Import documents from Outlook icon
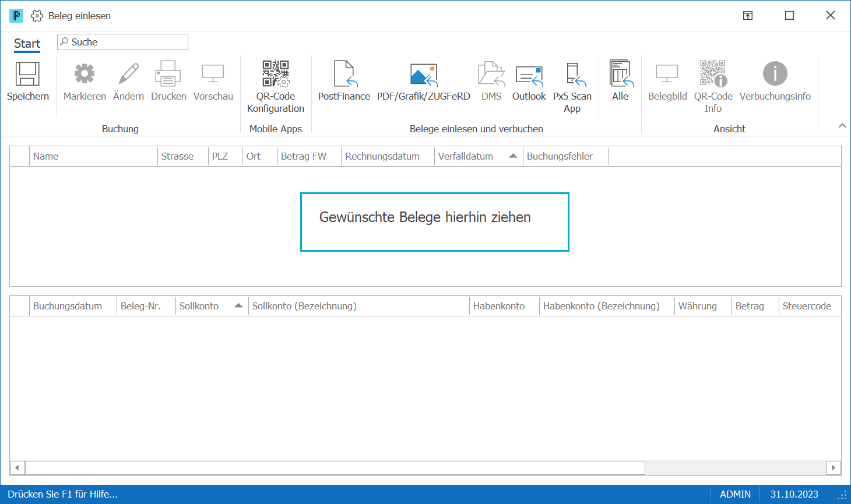The height and width of the screenshot is (504, 851). (529, 76)
